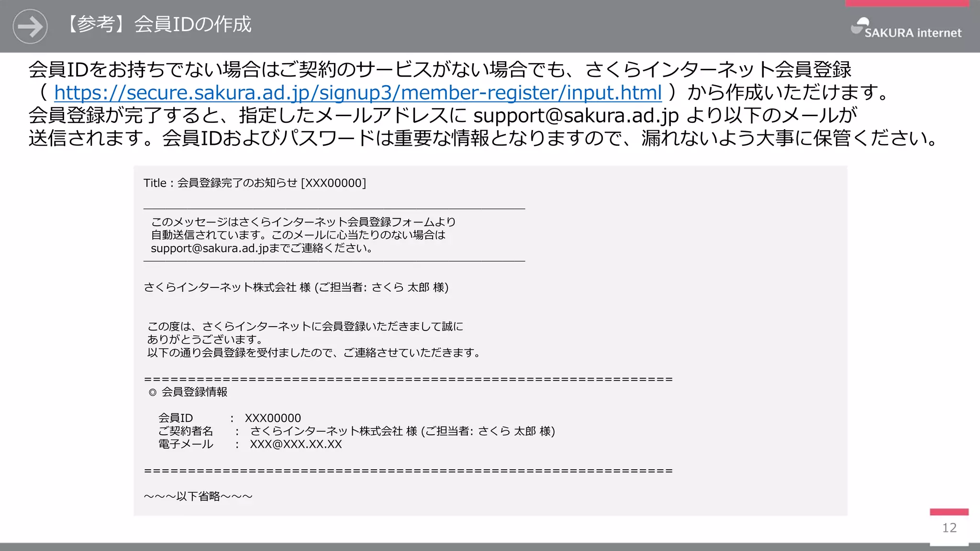Select the line この度は、さくらインターネットに会員登録いただきまして誠に

coord(305,327)
